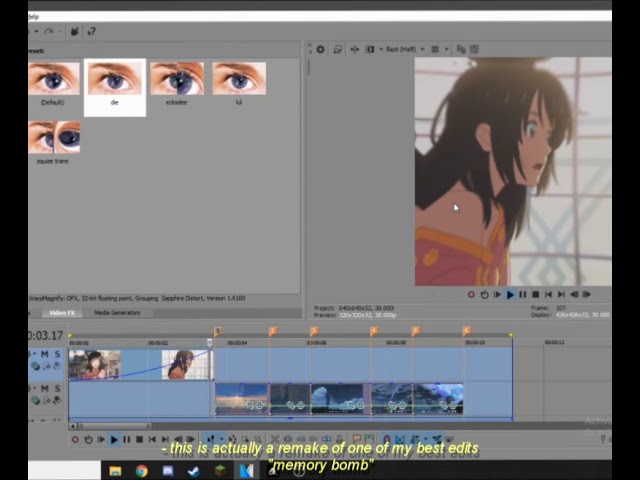Click Play in timeline transport bar
The height and width of the screenshot is (480, 640).
(114, 440)
